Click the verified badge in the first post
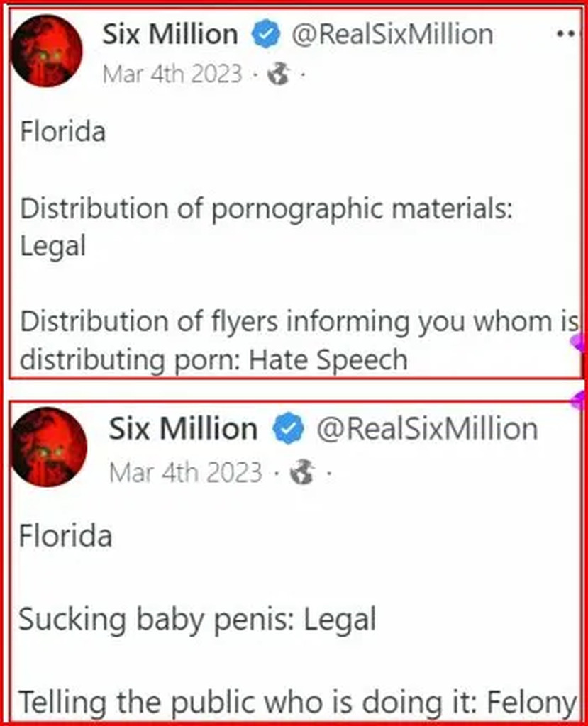Viewport: 588px width, 726px height. [265, 34]
